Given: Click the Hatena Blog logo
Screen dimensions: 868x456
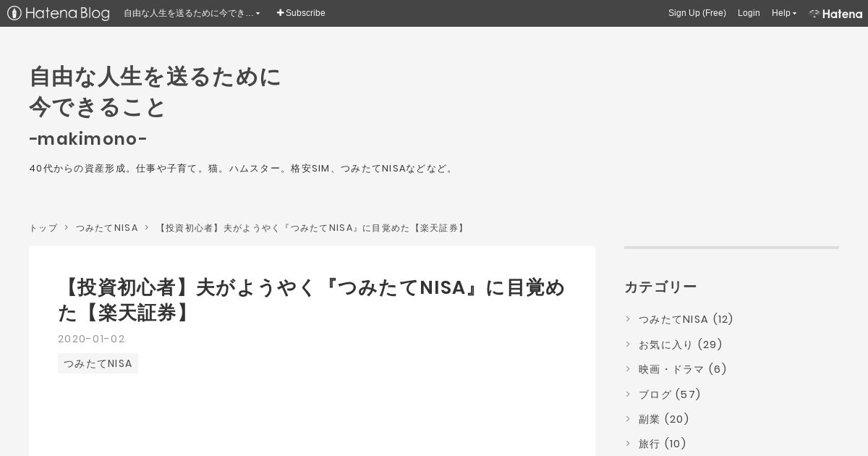Looking at the screenshot, I should click(59, 13).
